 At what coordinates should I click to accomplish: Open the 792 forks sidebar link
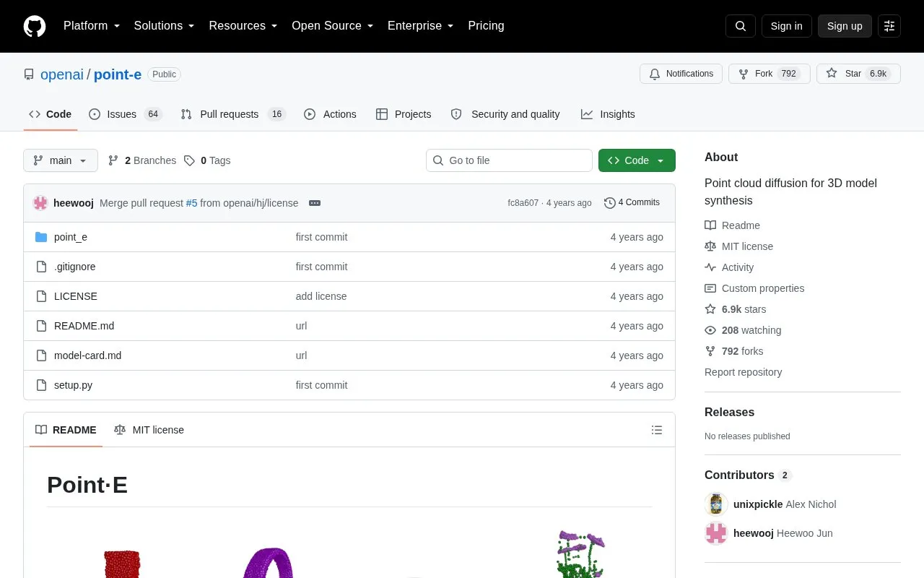[734, 351]
